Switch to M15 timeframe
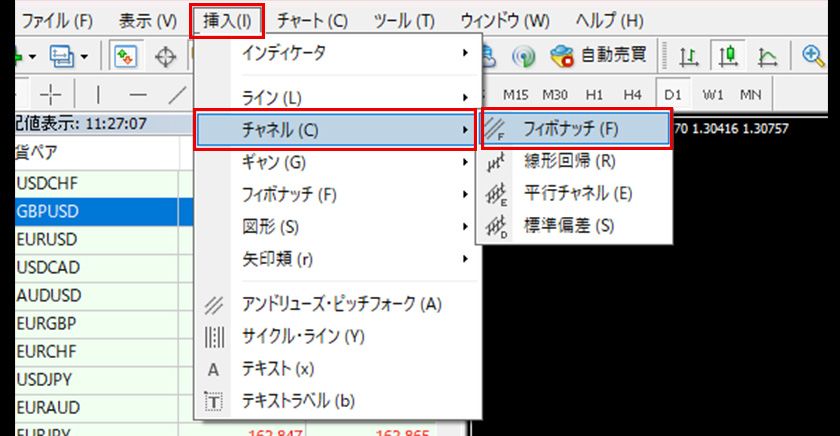This screenshot has height=436, width=840. coord(516,95)
